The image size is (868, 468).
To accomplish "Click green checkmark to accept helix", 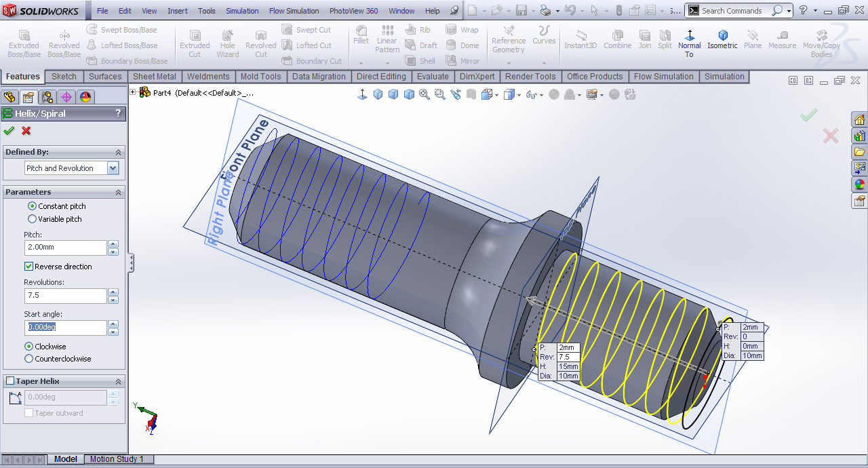I will coord(9,130).
